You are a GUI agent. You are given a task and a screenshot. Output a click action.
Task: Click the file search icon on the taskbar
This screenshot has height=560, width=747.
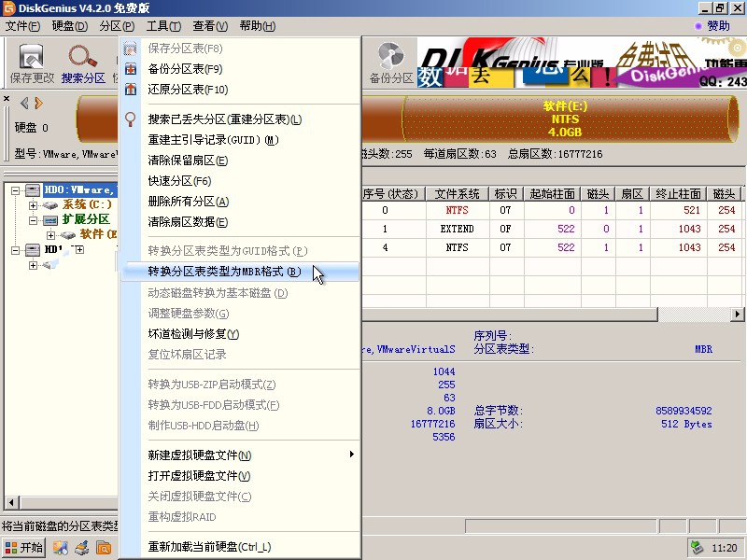tap(103, 547)
